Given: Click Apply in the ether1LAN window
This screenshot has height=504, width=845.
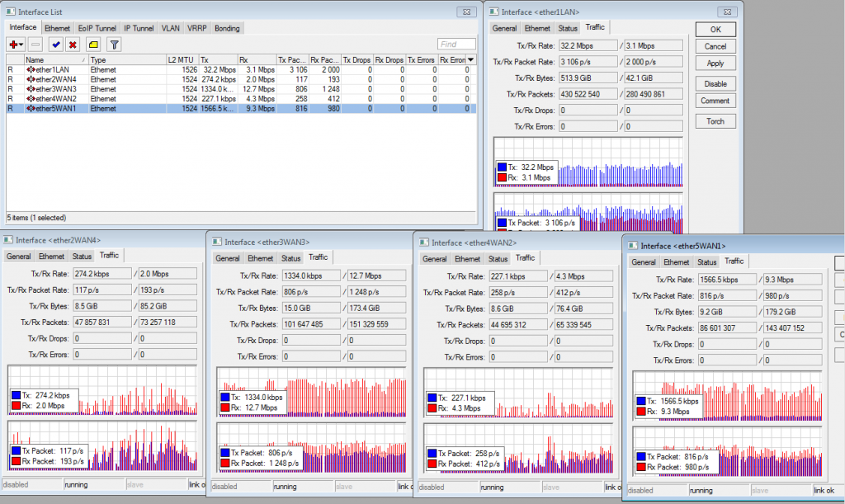Looking at the screenshot, I should [715, 63].
